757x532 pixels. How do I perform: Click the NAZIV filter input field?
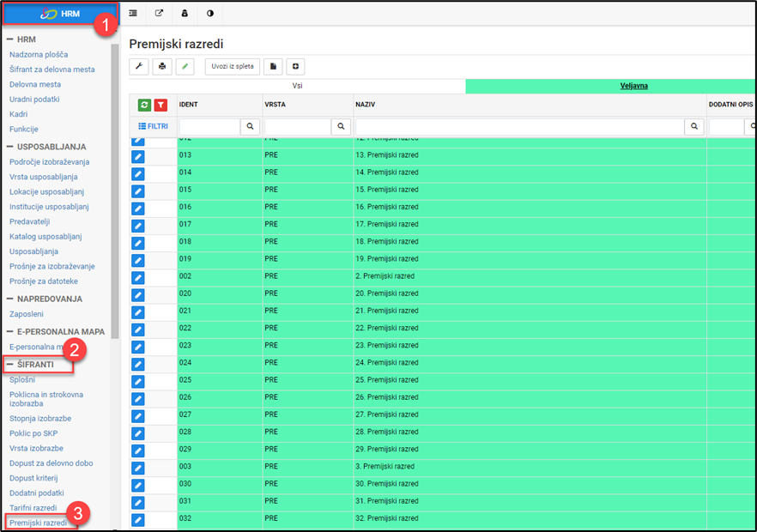[520, 126]
